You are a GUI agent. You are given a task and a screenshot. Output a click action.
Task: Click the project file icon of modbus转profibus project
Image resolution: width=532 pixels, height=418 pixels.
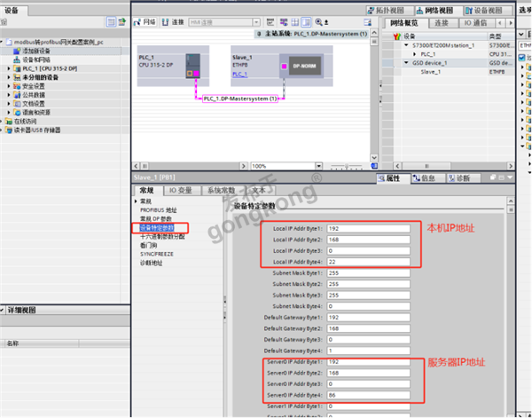9,42
